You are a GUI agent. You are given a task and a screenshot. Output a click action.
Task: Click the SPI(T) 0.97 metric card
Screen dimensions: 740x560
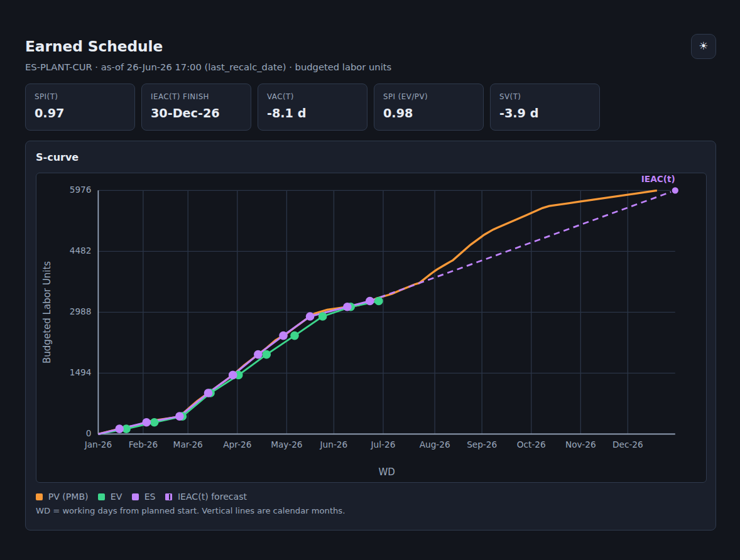tap(80, 107)
